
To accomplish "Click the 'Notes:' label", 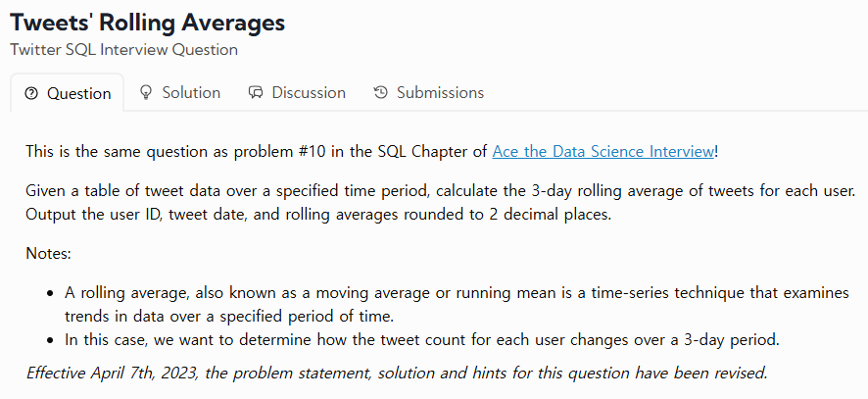I will pyautogui.click(x=49, y=254).
